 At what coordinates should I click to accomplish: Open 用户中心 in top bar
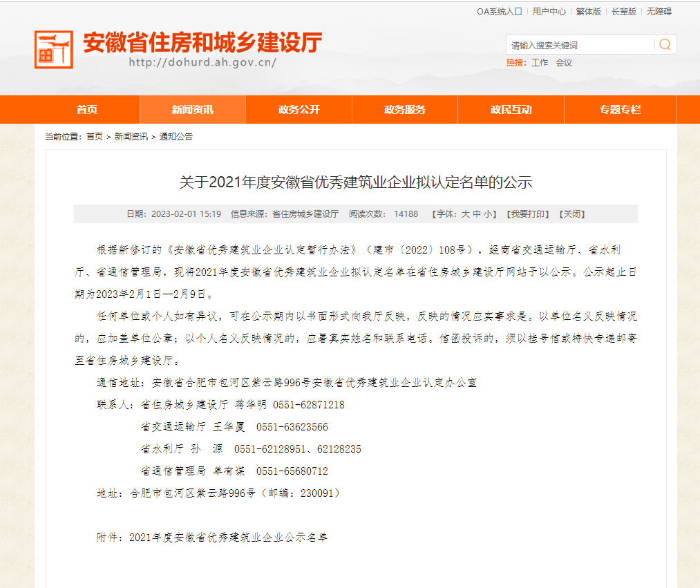pos(549,12)
